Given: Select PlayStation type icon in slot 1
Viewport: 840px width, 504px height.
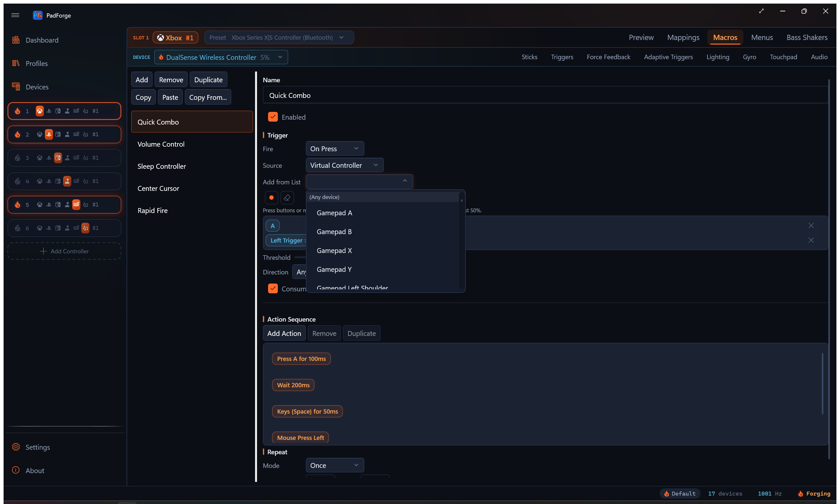Looking at the screenshot, I should (49, 111).
